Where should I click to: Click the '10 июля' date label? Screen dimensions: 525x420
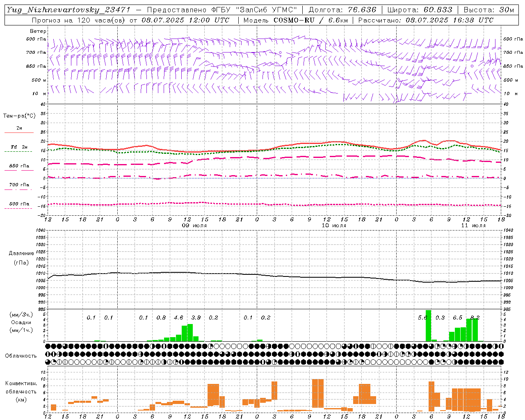tap(334, 226)
